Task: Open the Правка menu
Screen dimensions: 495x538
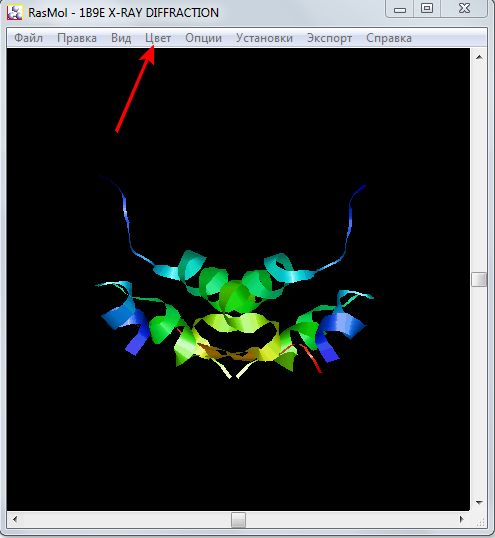Action: pyautogui.click(x=77, y=38)
